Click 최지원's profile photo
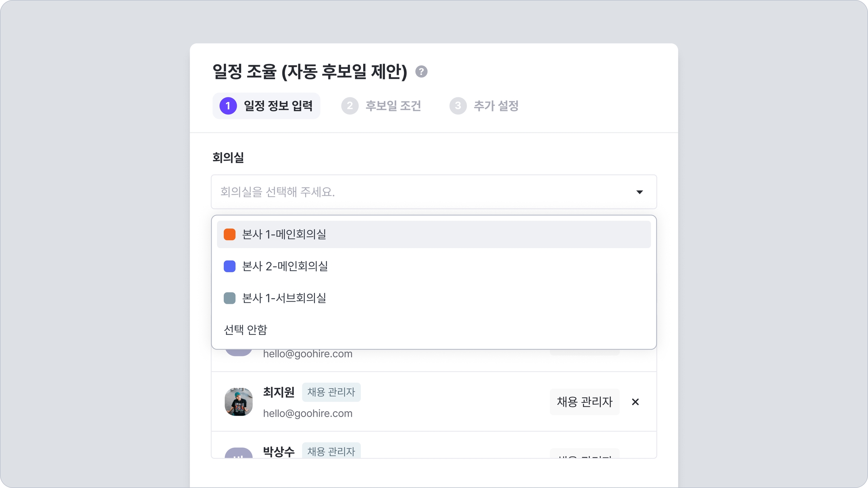868x488 pixels. coord(238,402)
